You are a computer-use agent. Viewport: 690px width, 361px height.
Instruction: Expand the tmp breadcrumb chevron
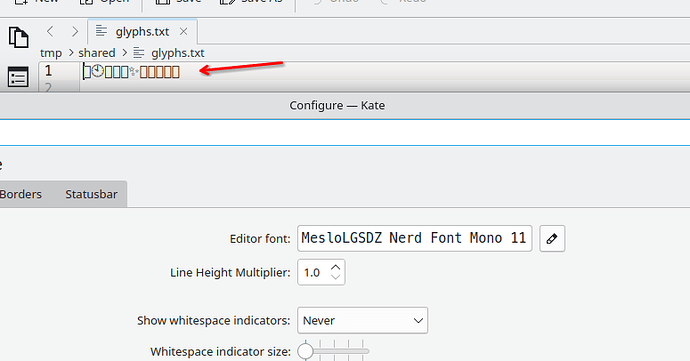coord(70,53)
